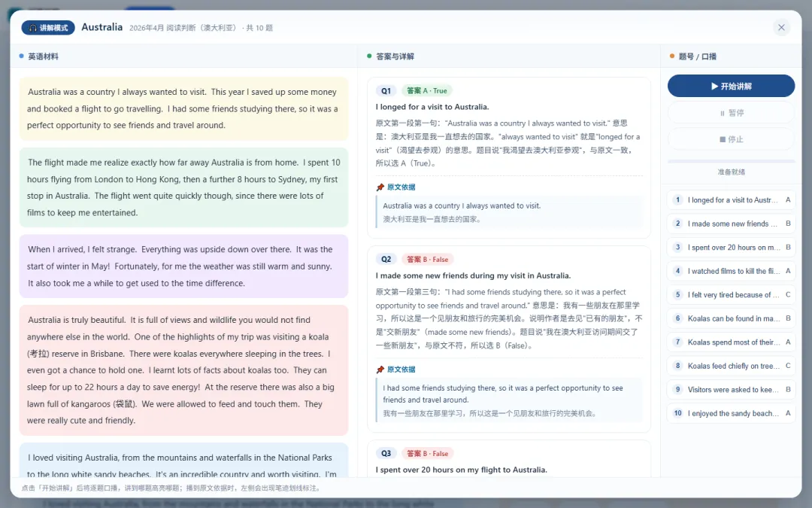Click the 准备就绪 status text
The width and height of the screenshot is (812, 508).
coord(731,172)
